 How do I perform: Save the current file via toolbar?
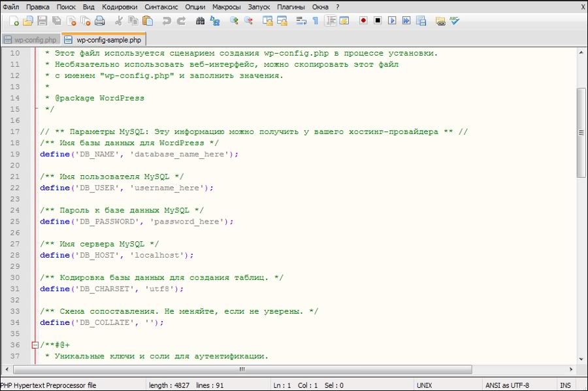click(x=42, y=21)
